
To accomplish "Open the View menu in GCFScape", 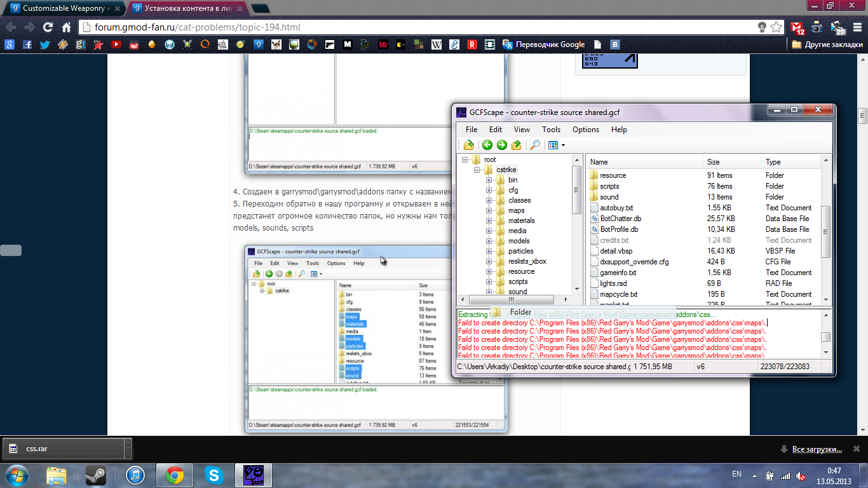I will click(522, 129).
